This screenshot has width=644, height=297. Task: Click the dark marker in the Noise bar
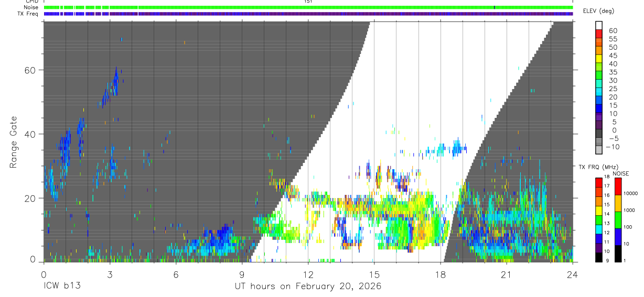[494, 7]
